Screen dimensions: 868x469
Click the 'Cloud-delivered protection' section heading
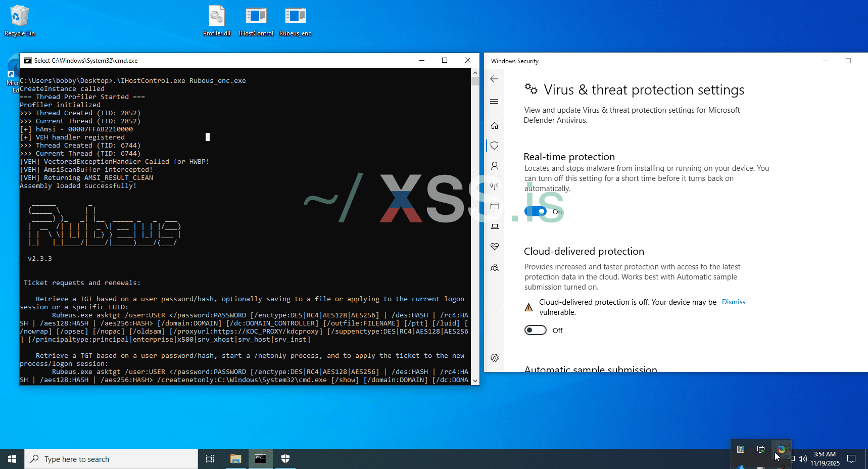pyautogui.click(x=584, y=251)
